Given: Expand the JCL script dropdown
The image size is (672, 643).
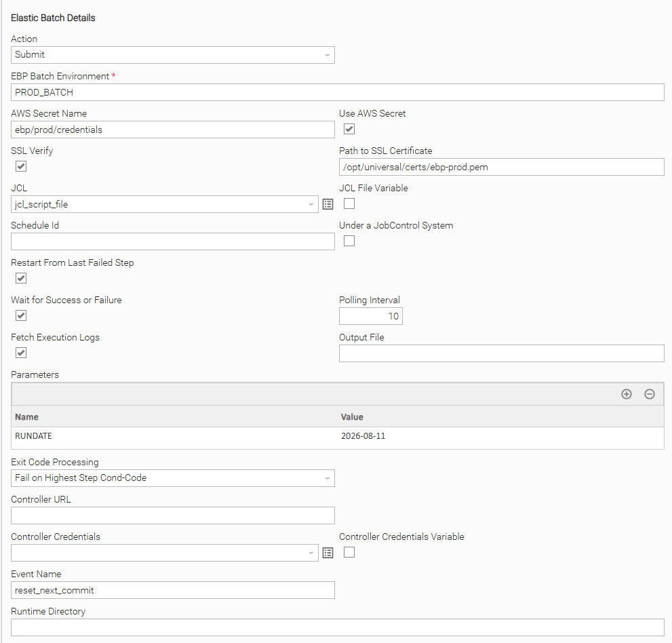Looking at the screenshot, I should pos(311,204).
